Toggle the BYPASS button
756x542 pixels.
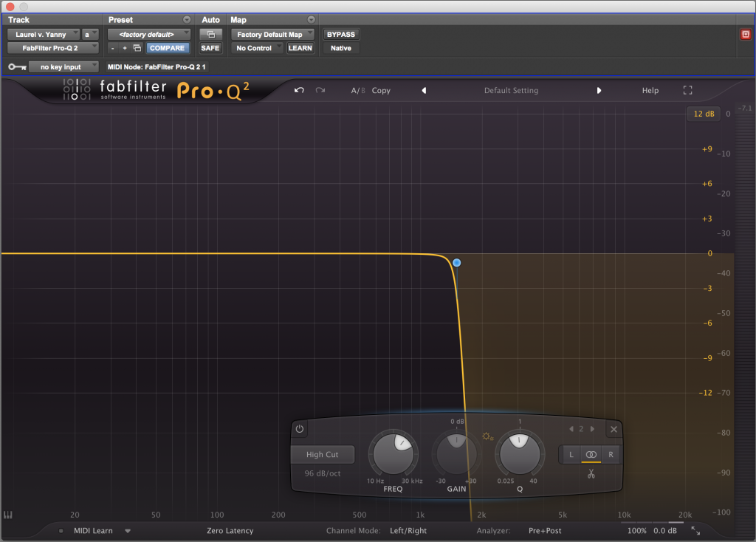340,35
